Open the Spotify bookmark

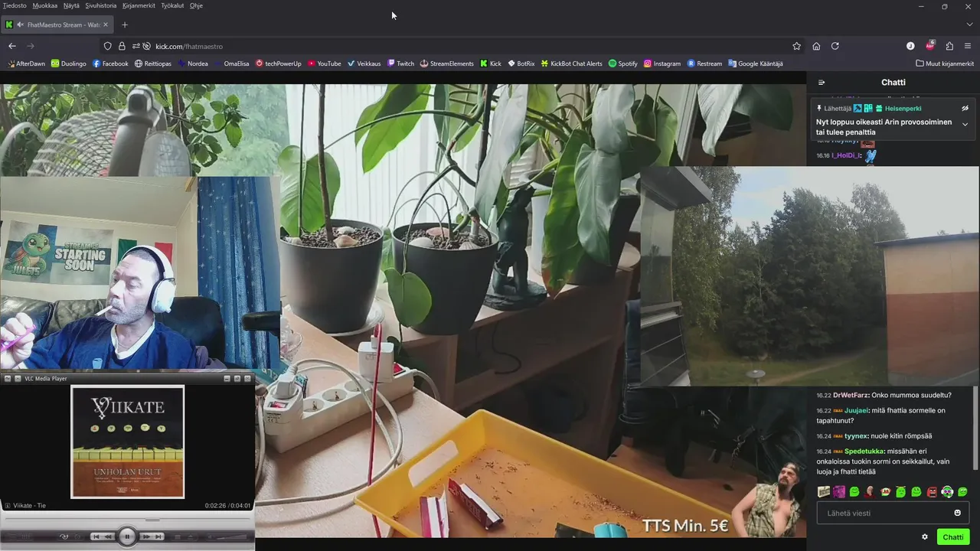click(x=623, y=64)
